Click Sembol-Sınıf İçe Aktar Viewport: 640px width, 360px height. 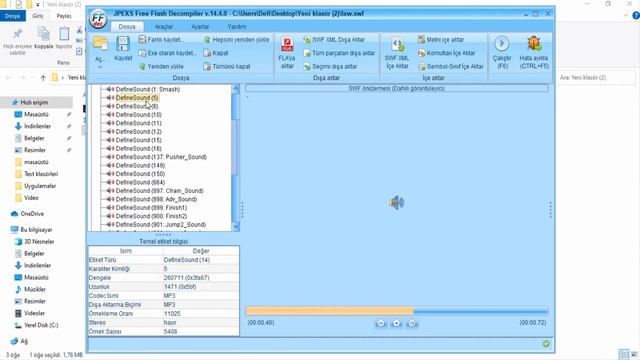coord(451,66)
